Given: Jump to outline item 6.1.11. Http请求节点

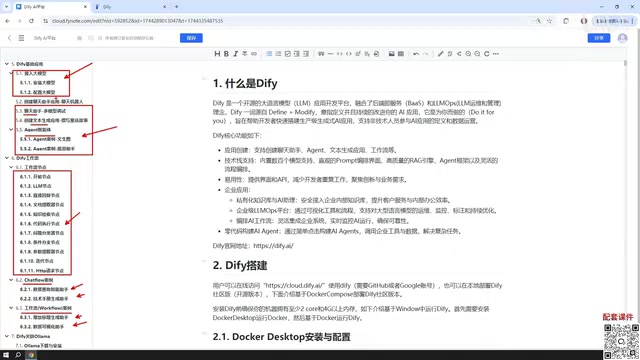Looking at the screenshot, I should [x=42, y=271].
